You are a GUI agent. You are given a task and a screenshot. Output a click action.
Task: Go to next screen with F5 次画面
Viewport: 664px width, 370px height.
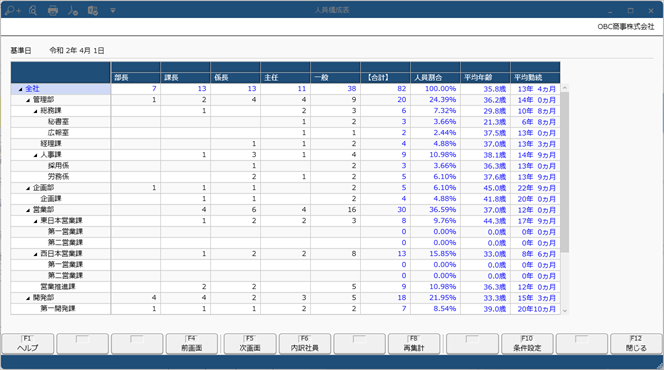[x=250, y=344]
